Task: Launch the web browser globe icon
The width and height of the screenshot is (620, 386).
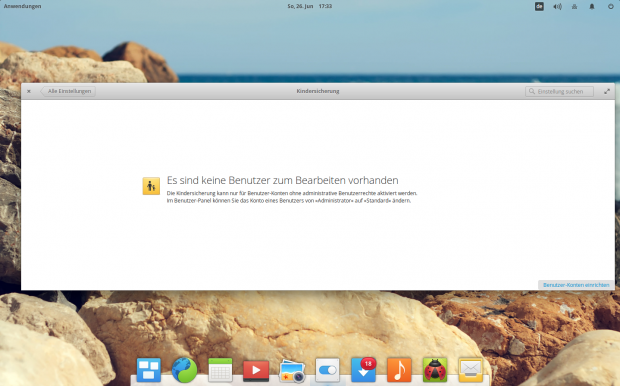Action: (184, 370)
